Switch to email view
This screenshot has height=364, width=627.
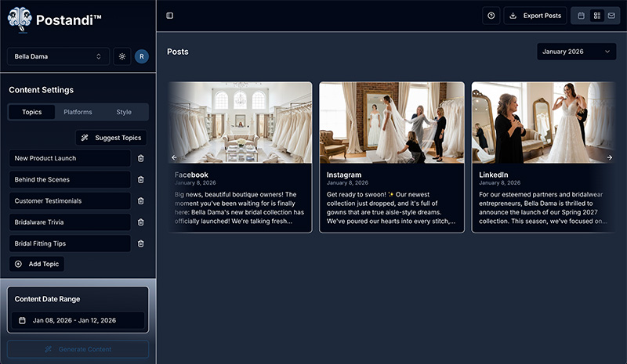(611, 16)
